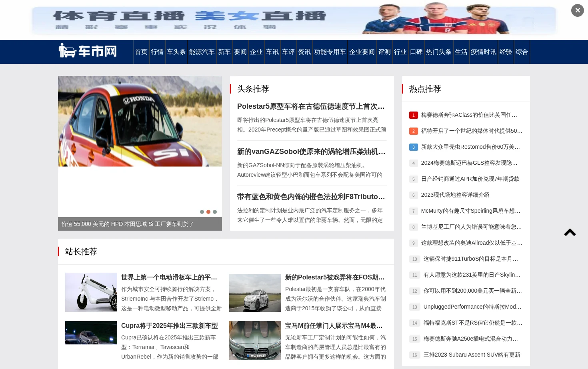The width and height of the screenshot is (588, 369).
Task: Select 资讯 in the nav bar
Action: (304, 52)
